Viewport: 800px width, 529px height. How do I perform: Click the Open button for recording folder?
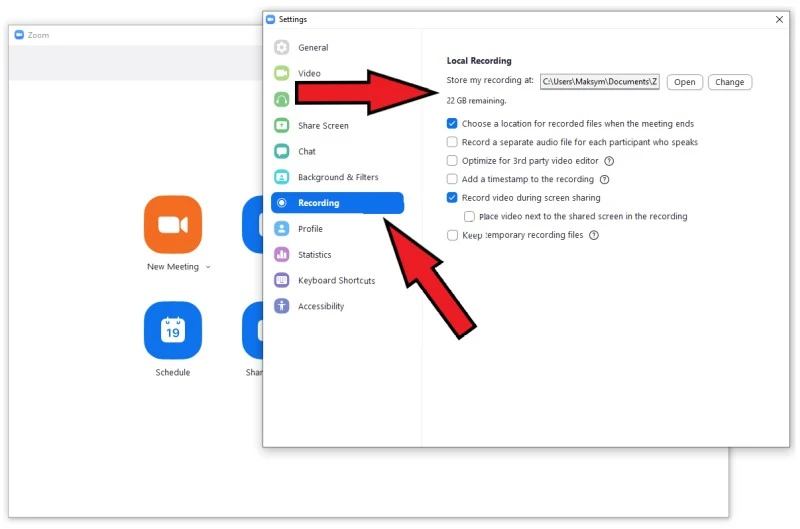tap(684, 82)
